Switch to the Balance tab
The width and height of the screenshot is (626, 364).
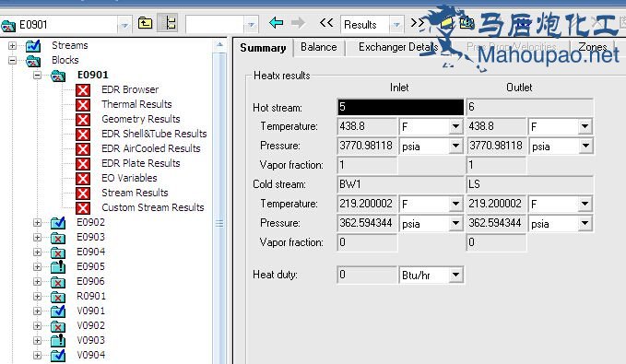pos(319,48)
